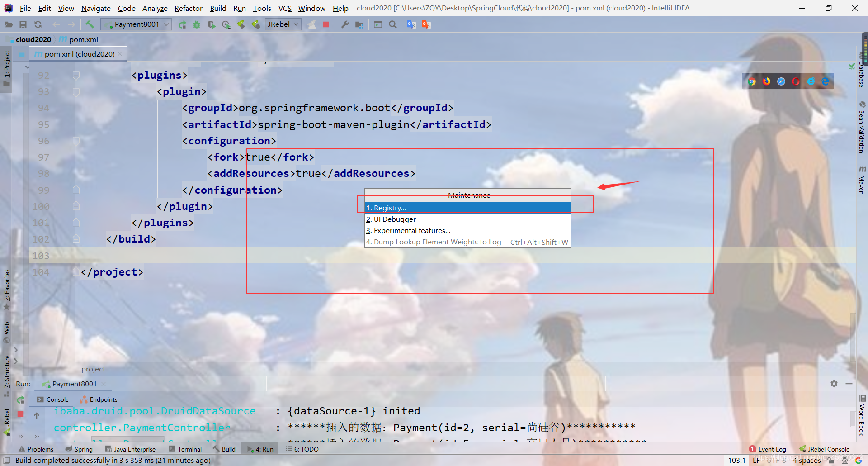Screen dimensions: 868x466
Task: Switch to the pom.xml (cloud2020) editor tab
Action: (x=79, y=54)
